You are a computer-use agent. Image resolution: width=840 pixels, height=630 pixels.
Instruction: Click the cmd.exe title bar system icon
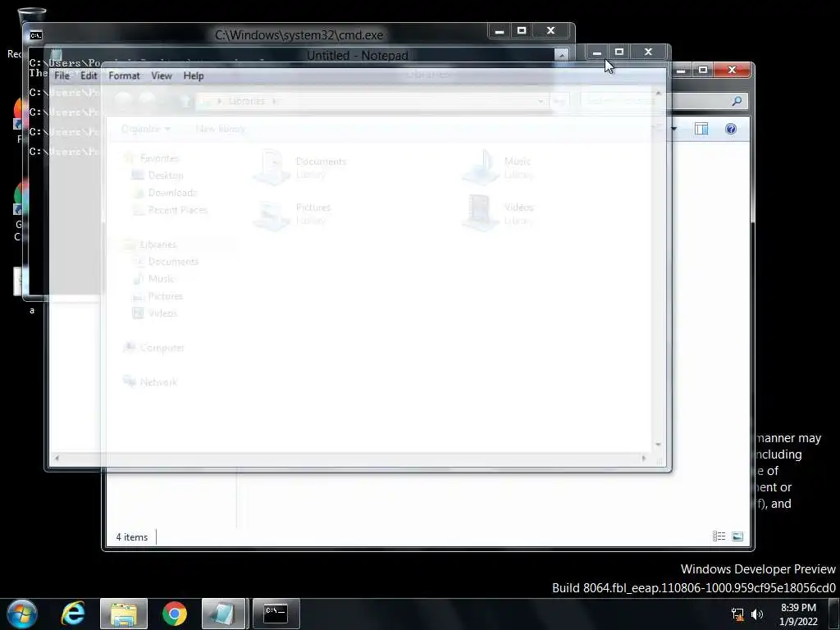coord(36,35)
